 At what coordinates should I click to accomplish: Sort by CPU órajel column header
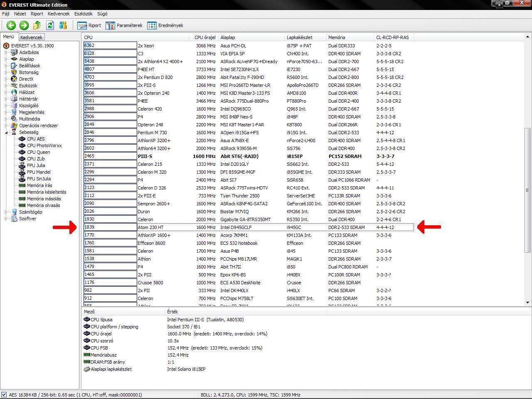pyautogui.click(x=204, y=37)
